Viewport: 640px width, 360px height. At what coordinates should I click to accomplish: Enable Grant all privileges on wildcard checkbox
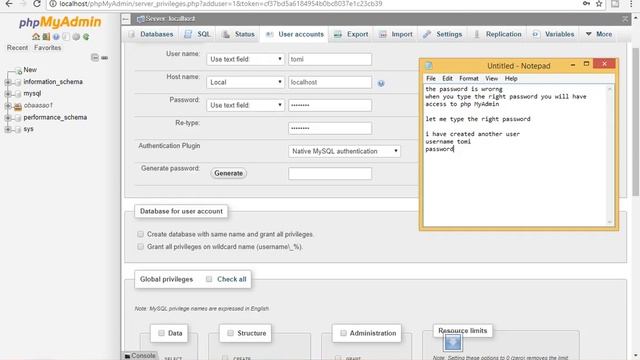coord(140,247)
